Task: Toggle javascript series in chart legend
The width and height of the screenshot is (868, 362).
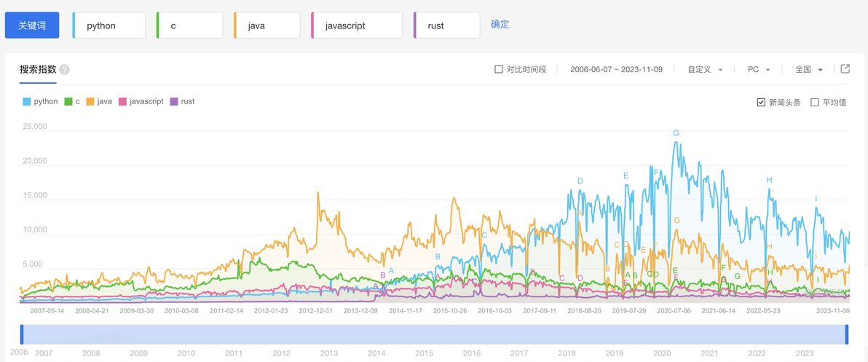Action: click(141, 101)
